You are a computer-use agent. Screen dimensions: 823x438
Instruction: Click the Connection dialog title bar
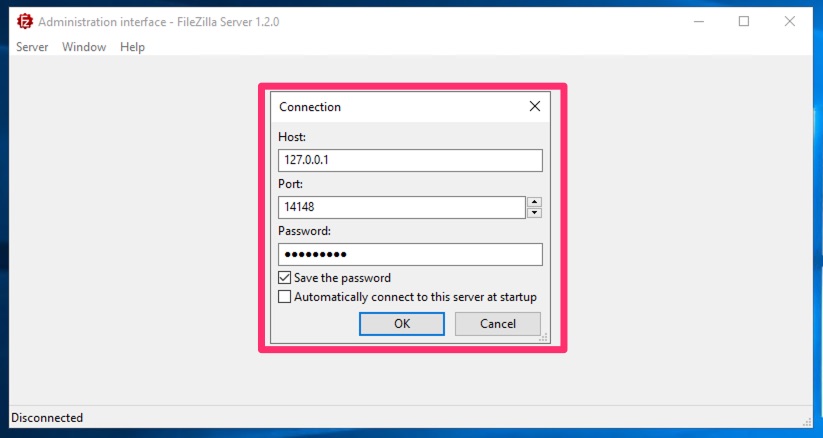[400, 106]
